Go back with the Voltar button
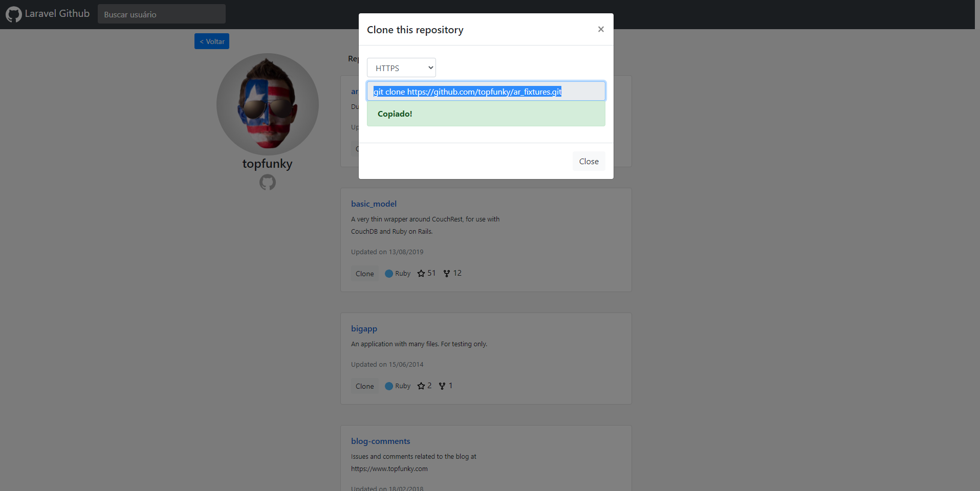This screenshot has width=980, height=491. [212, 41]
